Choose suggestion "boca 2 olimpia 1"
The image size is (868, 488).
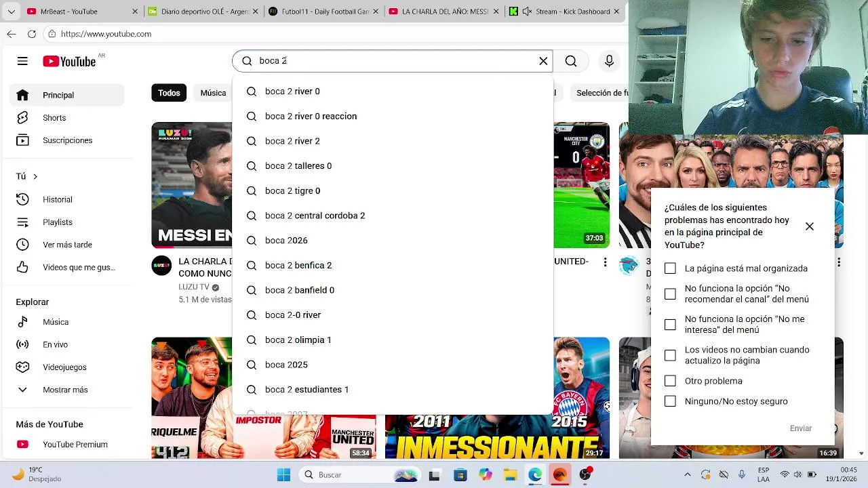tap(393, 340)
